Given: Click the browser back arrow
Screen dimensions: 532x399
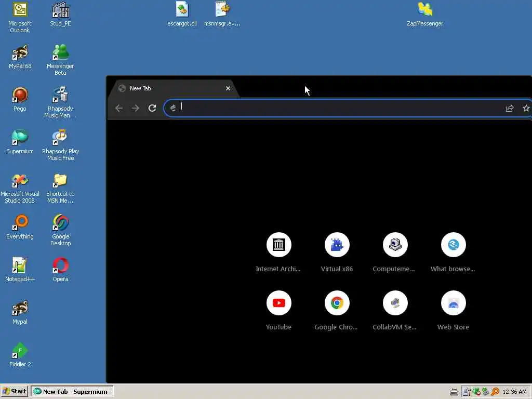Looking at the screenshot, I should point(119,108).
